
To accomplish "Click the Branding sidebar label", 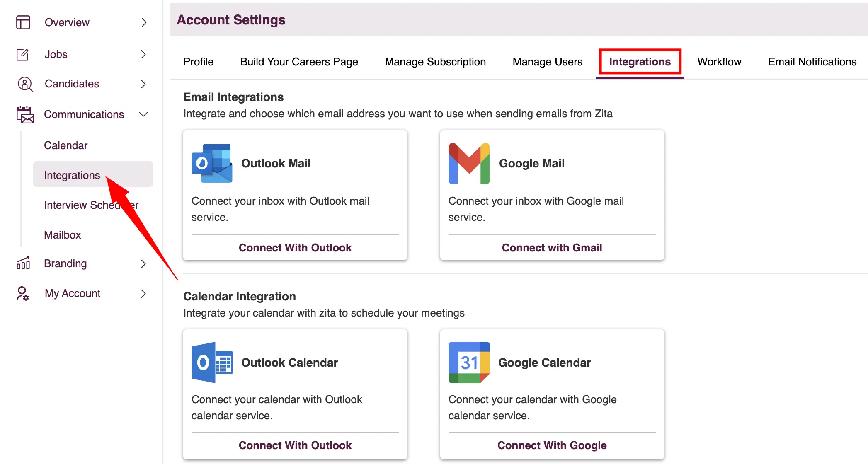I will click(x=65, y=263).
